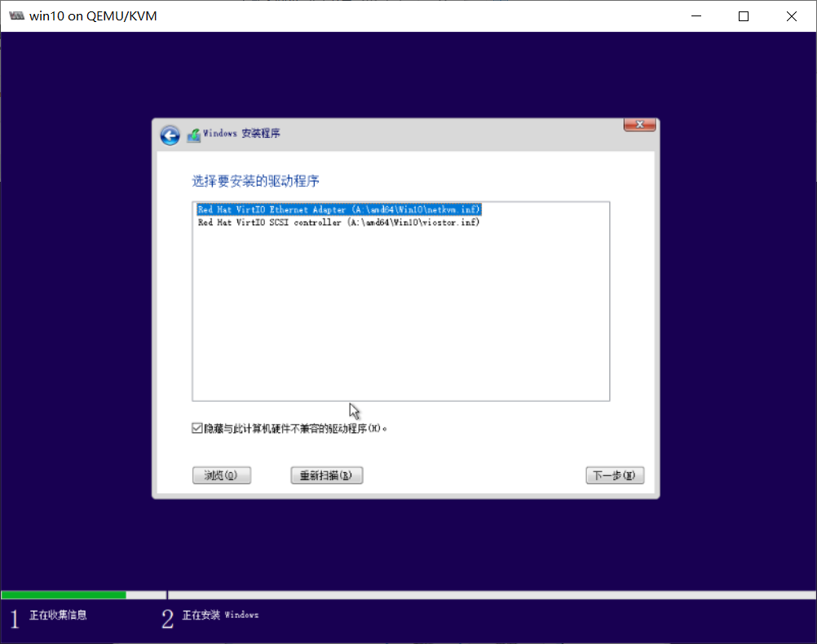
Task: Click the 下一步(N) next button
Action: click(x=615, y=475)
